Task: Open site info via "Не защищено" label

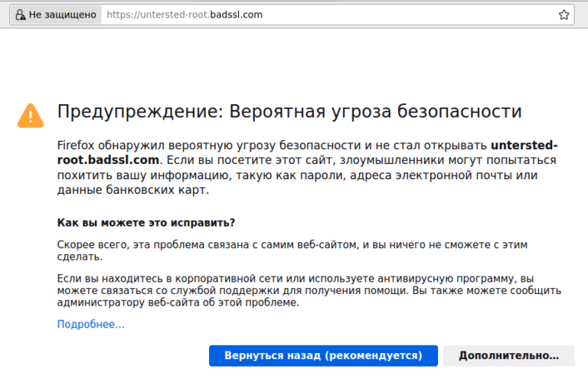Action: [62, 15]
